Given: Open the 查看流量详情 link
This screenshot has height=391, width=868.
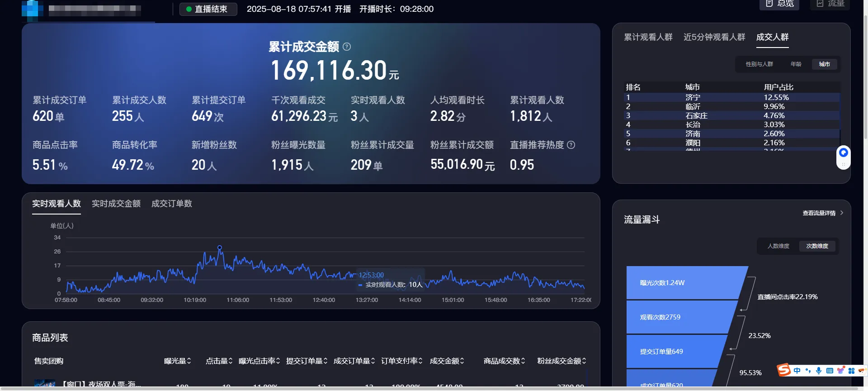Looking at the screenshot, I should point(823,213).
